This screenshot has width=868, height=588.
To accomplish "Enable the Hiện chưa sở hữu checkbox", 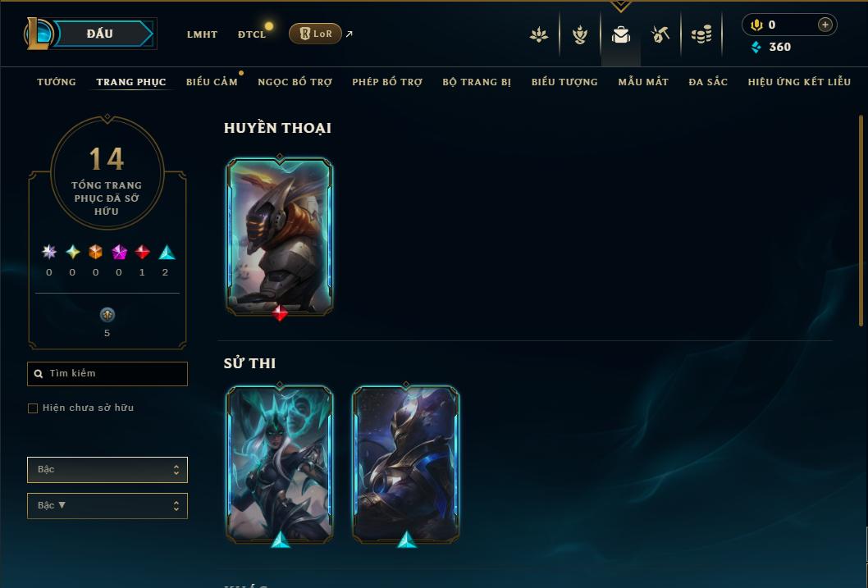I will 33,408.
